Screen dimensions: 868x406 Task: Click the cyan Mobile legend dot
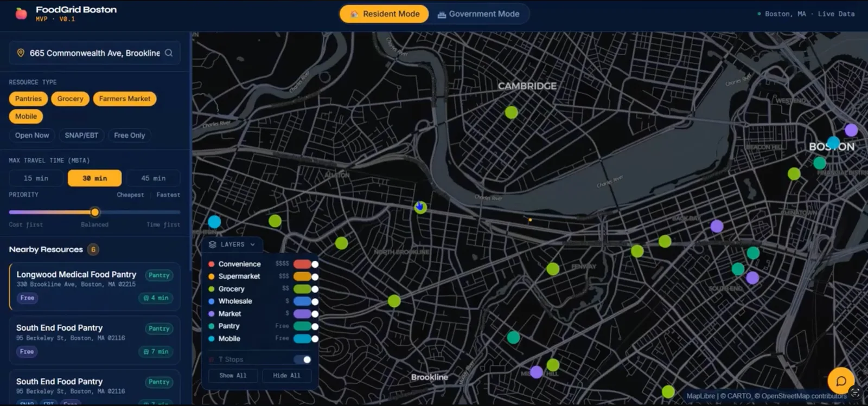coord(212,339)
